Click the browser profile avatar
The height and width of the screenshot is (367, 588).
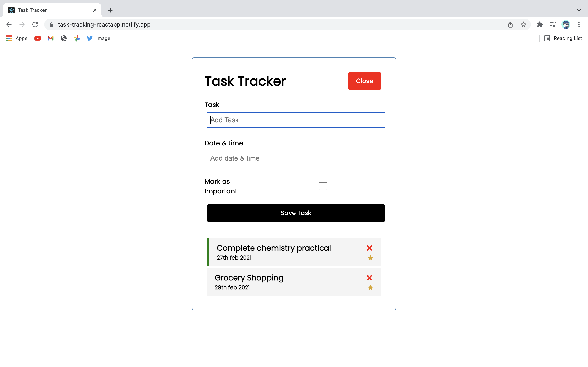coord(566,24)
